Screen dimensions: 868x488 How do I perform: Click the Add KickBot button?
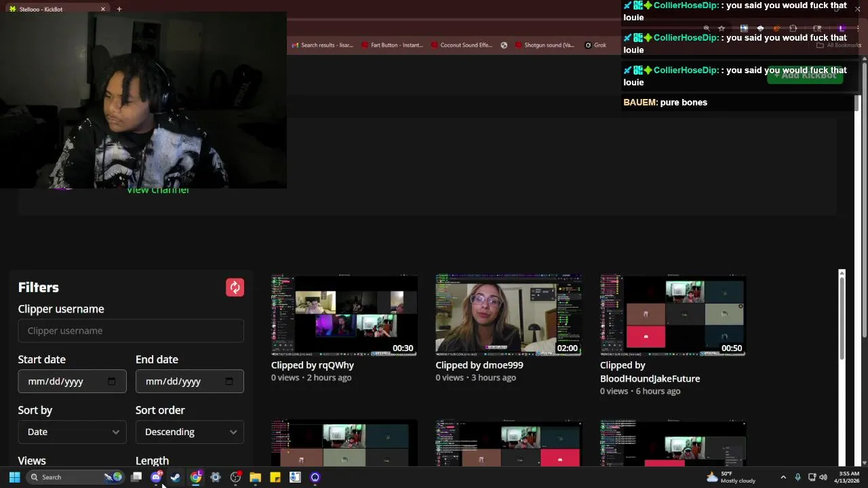(x=805, y=75)
